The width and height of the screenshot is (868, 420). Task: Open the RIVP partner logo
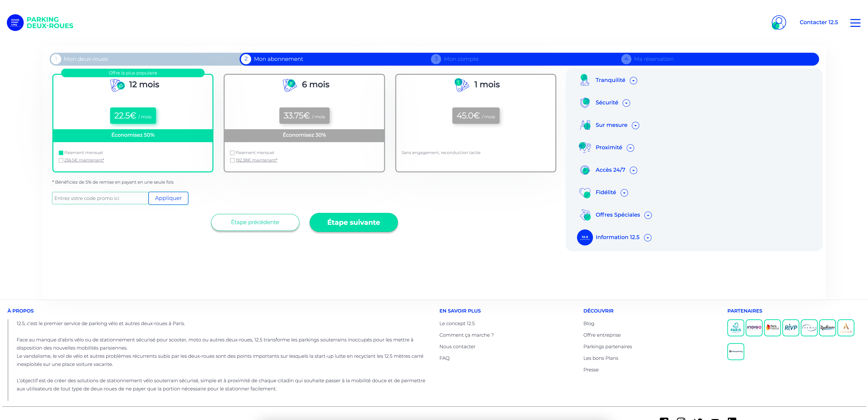coord(791,328)
